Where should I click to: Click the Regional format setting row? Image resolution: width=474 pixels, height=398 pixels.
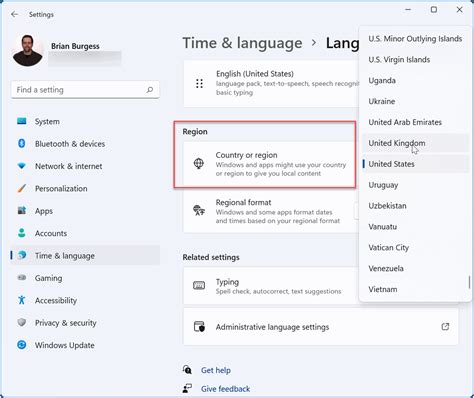271,211
